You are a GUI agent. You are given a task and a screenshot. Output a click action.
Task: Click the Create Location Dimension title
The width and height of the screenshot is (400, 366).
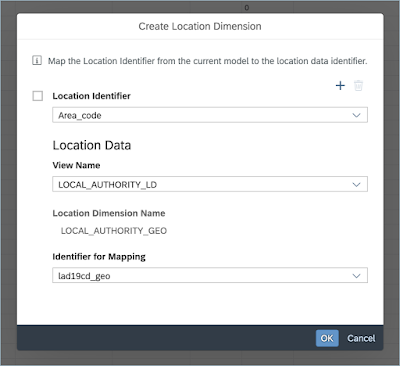pyautogui.click(x=200, y=26)
